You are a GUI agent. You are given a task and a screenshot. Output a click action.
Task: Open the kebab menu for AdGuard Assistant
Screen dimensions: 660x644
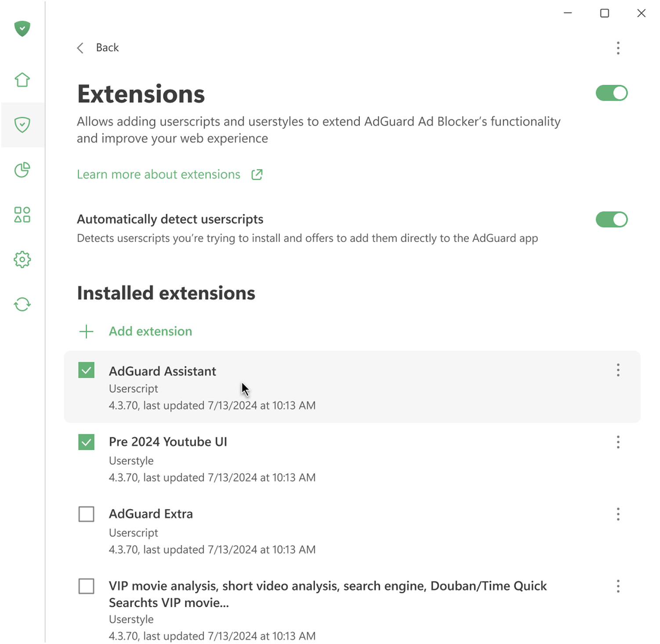click(x=618, y=370)
